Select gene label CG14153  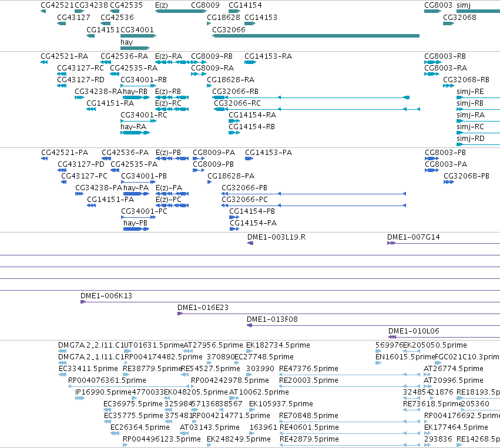[x=261, y=17]
